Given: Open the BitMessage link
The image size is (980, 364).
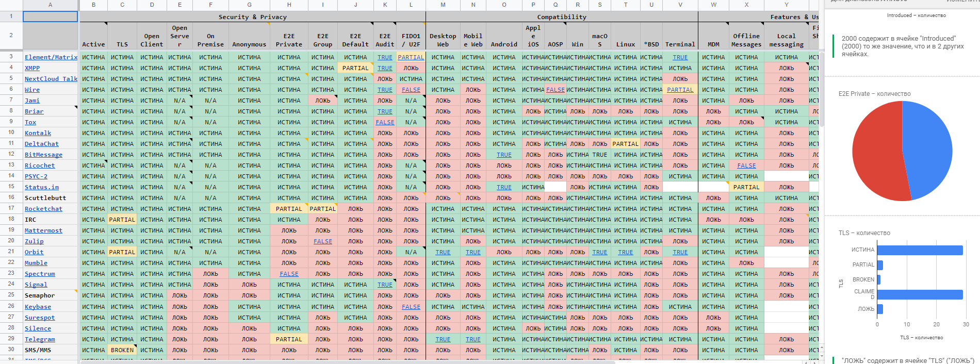Looking at the screenshot, I should 43,155.
